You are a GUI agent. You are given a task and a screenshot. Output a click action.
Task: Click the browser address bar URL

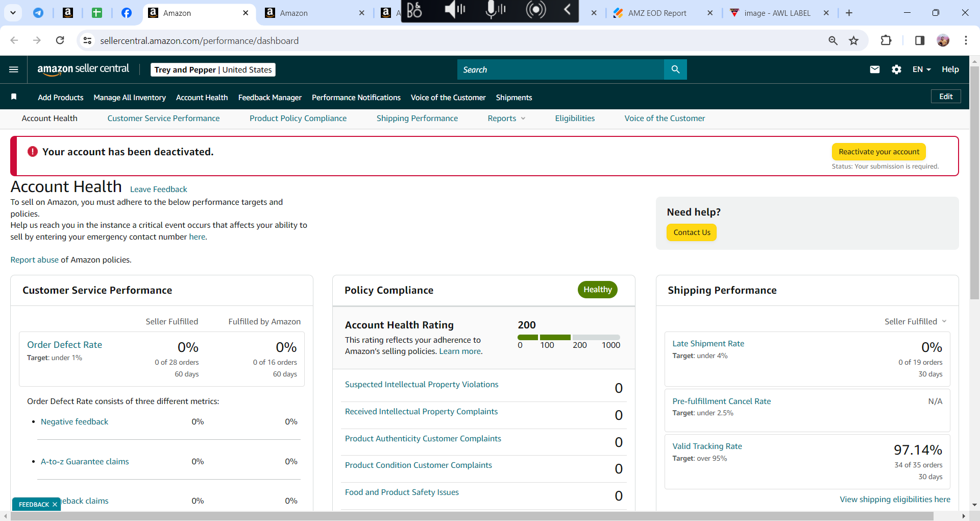pyautogui.click(x=199, y=40)
